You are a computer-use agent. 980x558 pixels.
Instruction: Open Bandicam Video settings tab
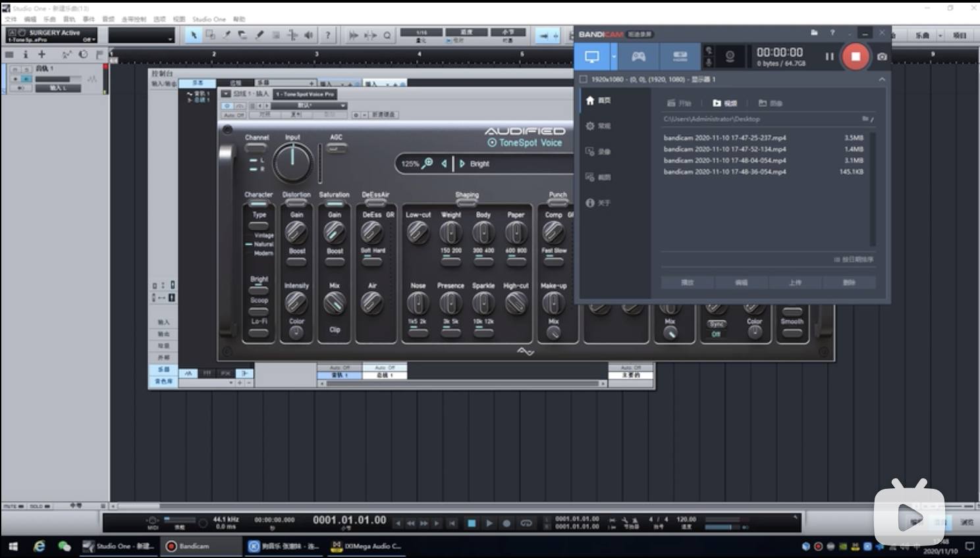(599, 152)
